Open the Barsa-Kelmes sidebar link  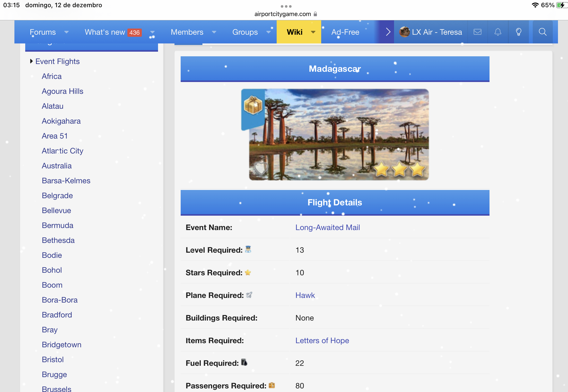(66, 181)
